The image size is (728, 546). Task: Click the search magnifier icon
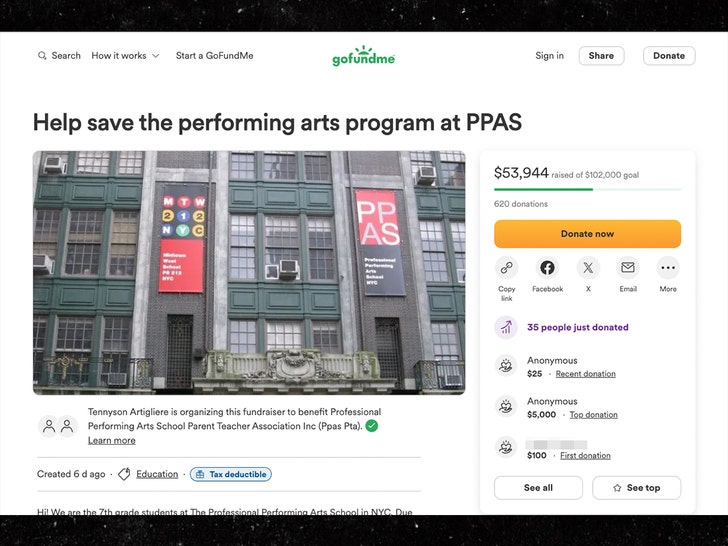pyautogui.click(x=42, y=56)
